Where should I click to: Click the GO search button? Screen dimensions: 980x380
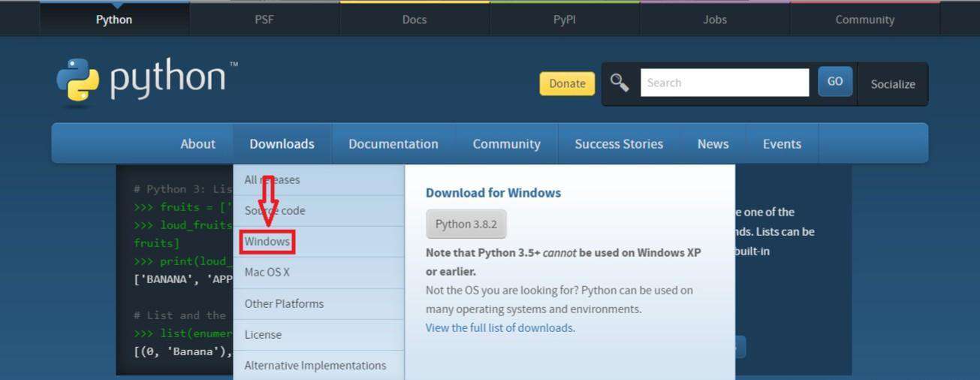(835, 82)
